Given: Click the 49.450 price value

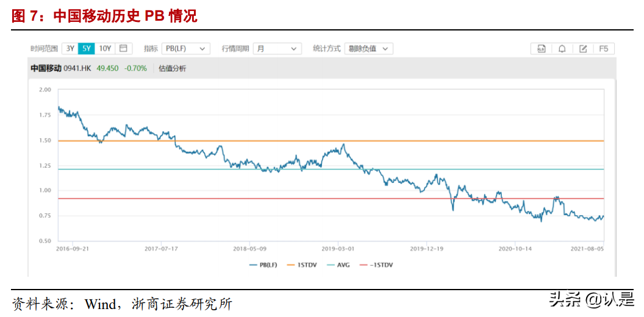Looking at the screenshot, I should coord(107,68).
